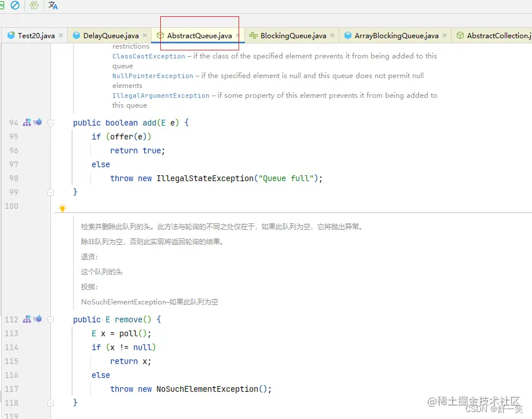Click the overrides gutter icon on line 112

38,318
